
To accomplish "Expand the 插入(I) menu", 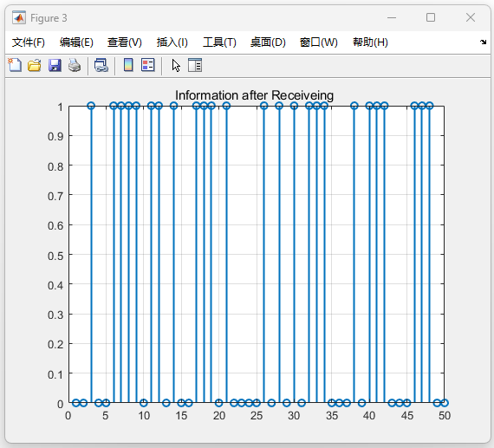I will (x=172, y=42).
